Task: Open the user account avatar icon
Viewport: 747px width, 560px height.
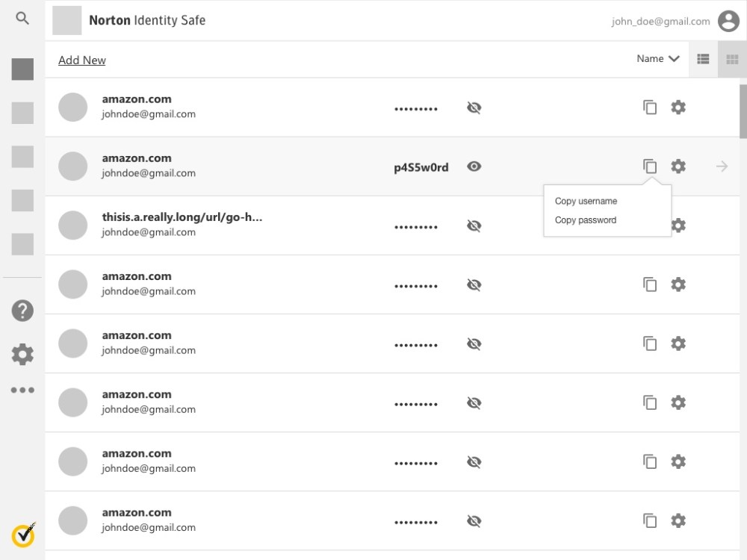Action: (x=728, y=22)
